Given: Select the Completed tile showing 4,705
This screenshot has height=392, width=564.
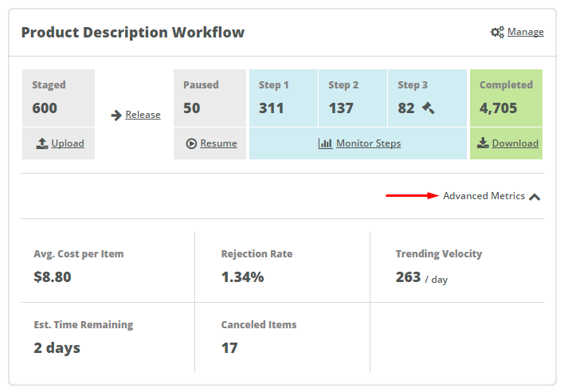Looking at the screenshot, I should (506, 98).
